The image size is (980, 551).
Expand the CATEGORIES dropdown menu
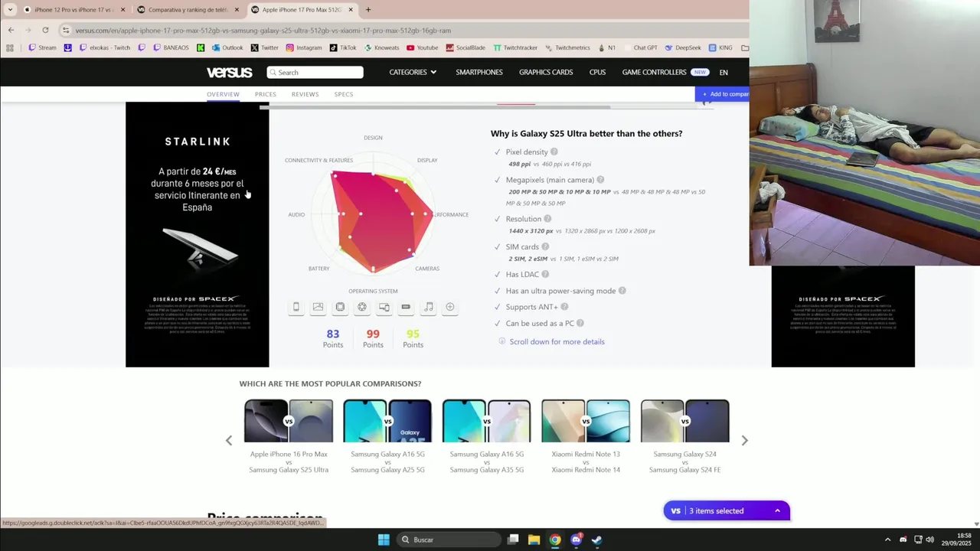point(413,72)
